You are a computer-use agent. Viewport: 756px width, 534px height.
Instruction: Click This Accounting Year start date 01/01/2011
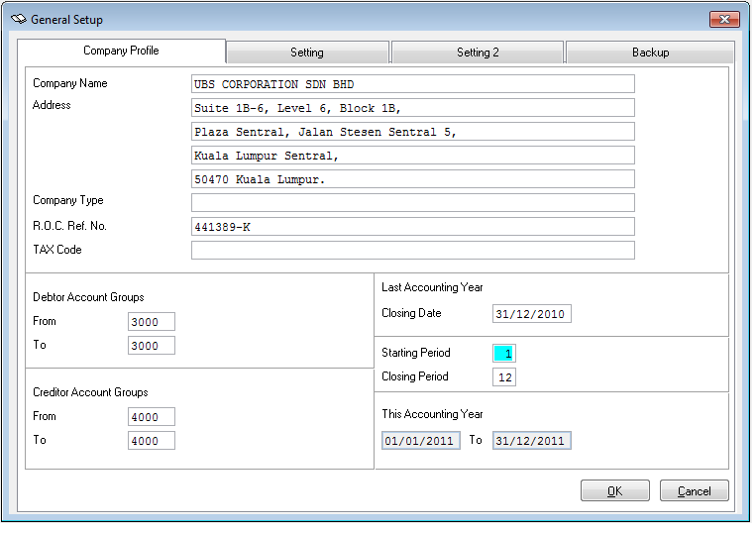[x=421, y=441]
